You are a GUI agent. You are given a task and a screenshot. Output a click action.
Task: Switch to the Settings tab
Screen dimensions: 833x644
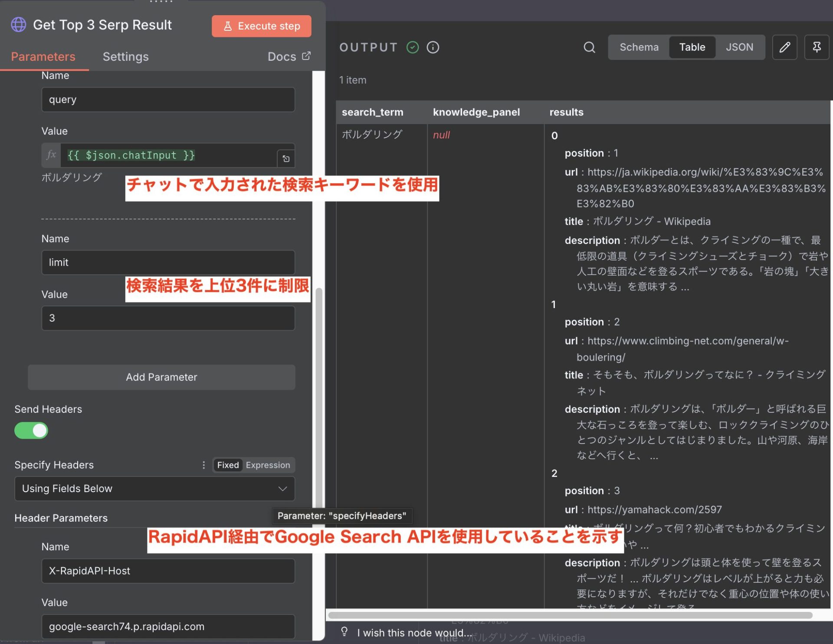pyautogui.click(x=125, y=56)
